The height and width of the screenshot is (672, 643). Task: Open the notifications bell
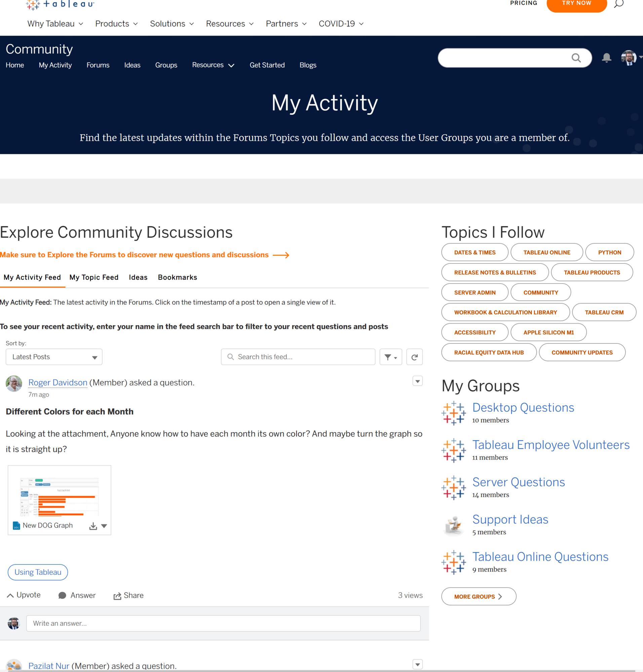(x=606, y=58)
